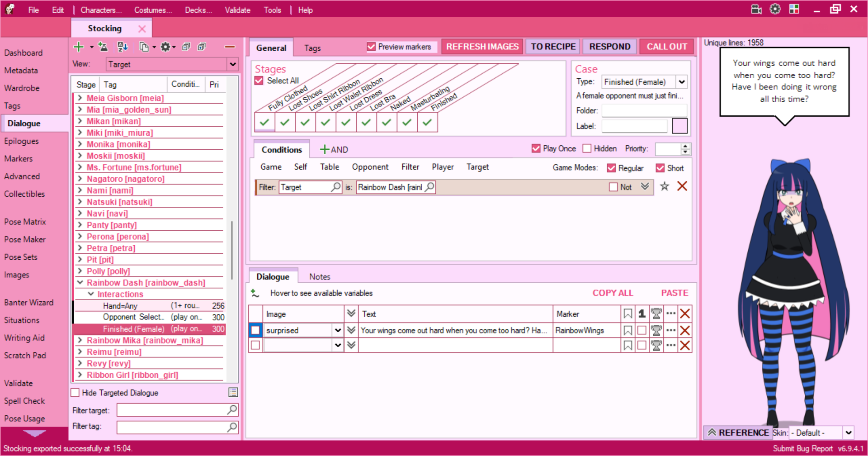Open the View dropdown showing Target
Screen dimensions: 868x456
[233, 64]
